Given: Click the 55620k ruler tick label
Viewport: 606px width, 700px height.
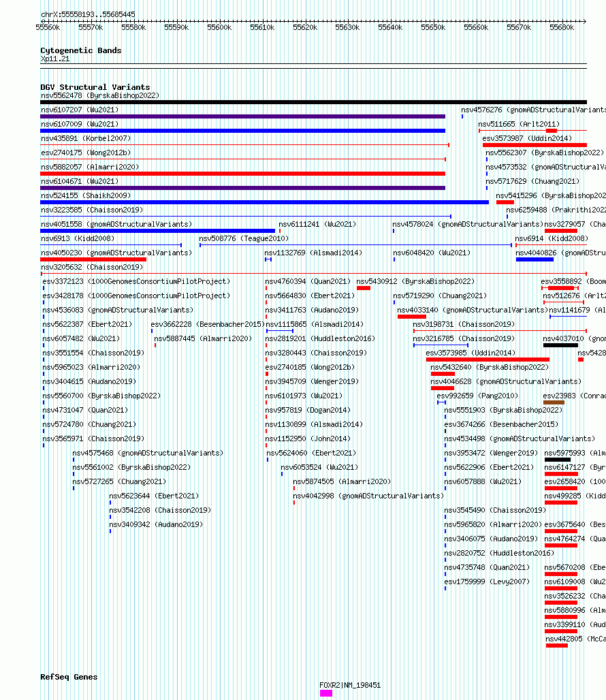Looking at the screenshot, I should [x=305, y=28].
